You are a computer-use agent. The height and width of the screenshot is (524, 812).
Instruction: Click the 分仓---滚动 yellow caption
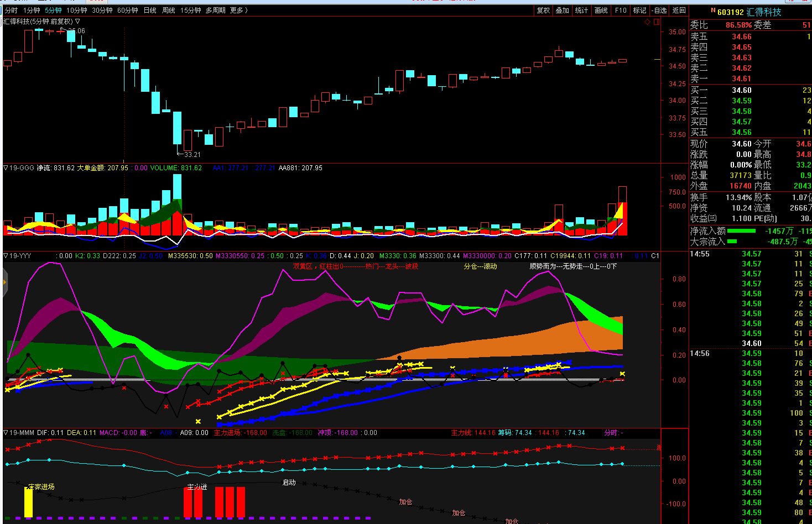pyautogui.click(x=480, y=266)
